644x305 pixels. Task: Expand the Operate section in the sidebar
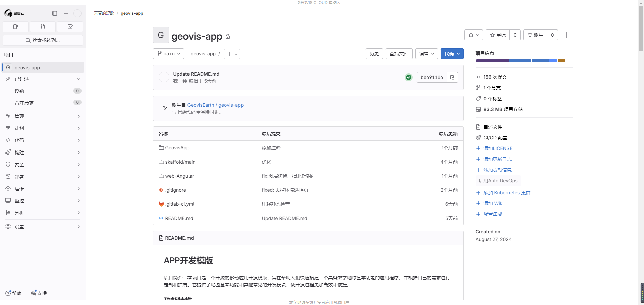43,189
